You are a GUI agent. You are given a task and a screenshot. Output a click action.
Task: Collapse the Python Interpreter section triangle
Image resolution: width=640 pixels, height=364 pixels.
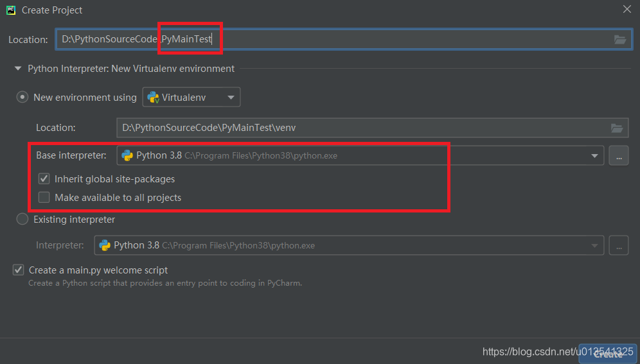(18, 69)
